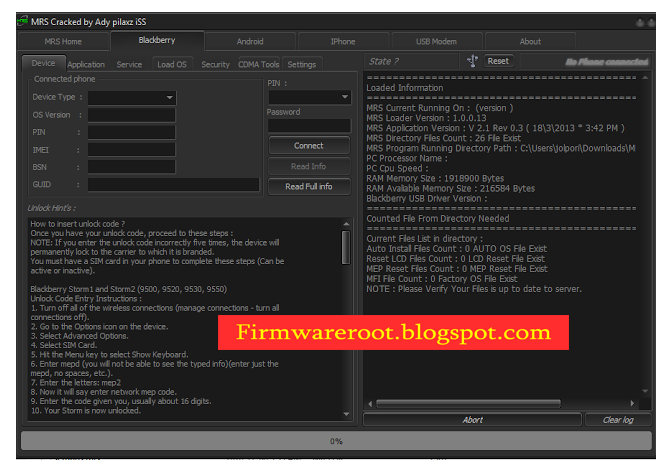Image resolution: width=663 pixels, height=468 pixels.
Task: Switch to the IPhone tab
Action: (x=343, y=41)
